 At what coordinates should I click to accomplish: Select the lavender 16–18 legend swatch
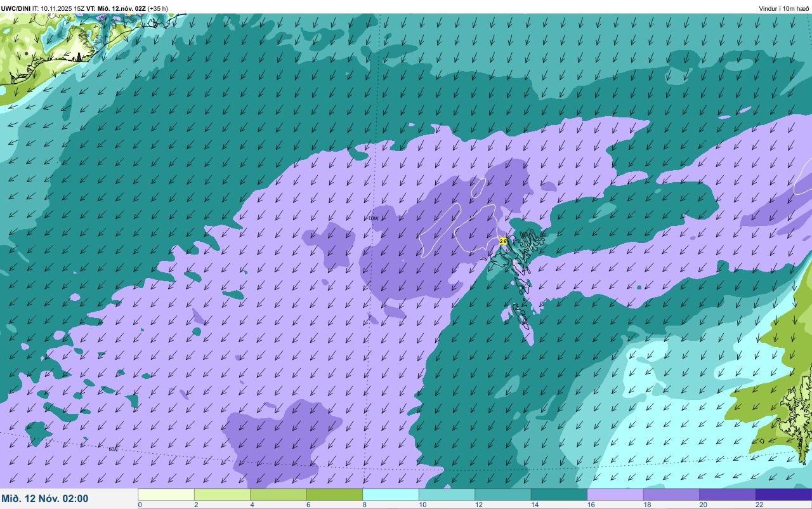[x=615, y=494]
